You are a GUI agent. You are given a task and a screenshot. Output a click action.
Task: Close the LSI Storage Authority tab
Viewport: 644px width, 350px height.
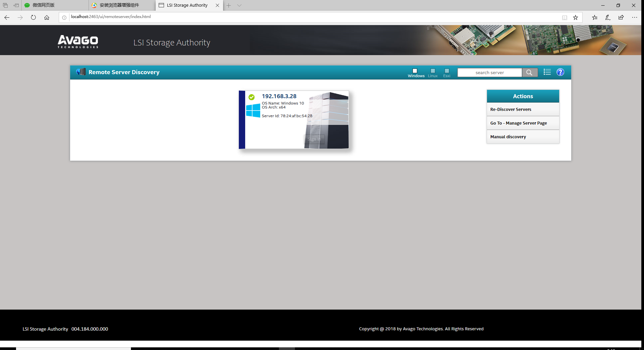coord(217,5)
